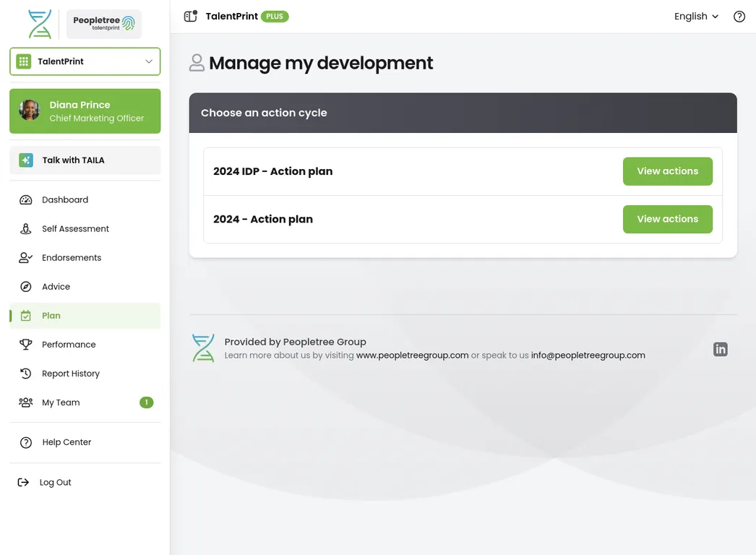
Task: Click info@peopletreegroup.com email link
Action: [588, 356]
